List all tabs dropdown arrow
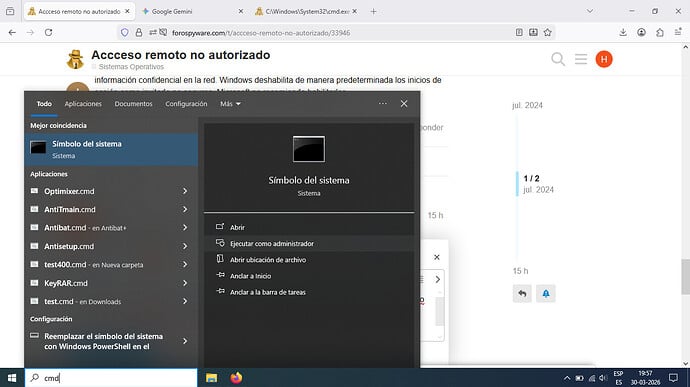The height and width of the screenshot is (387, 690). [590, 11]
